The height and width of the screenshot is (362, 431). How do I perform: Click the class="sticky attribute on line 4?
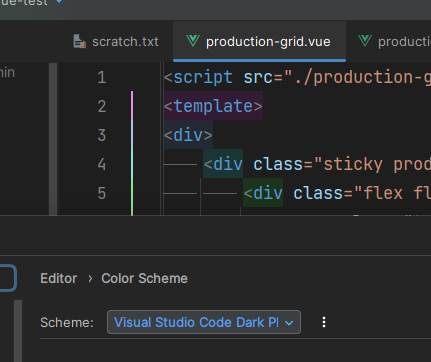pos(318,164)
